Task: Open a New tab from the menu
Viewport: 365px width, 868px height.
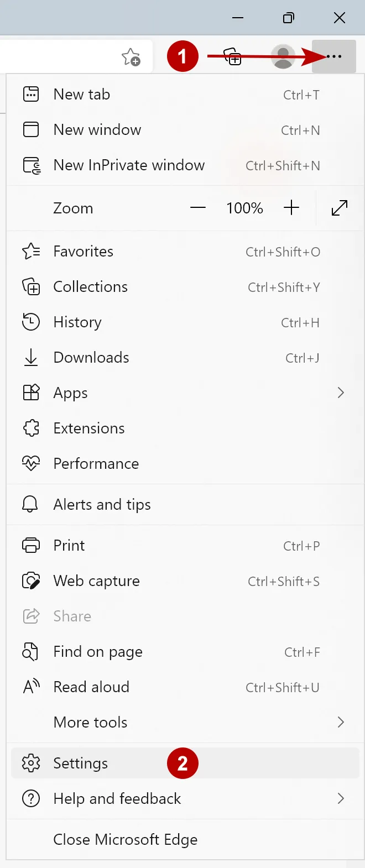Action: click(x=81, y=94)
